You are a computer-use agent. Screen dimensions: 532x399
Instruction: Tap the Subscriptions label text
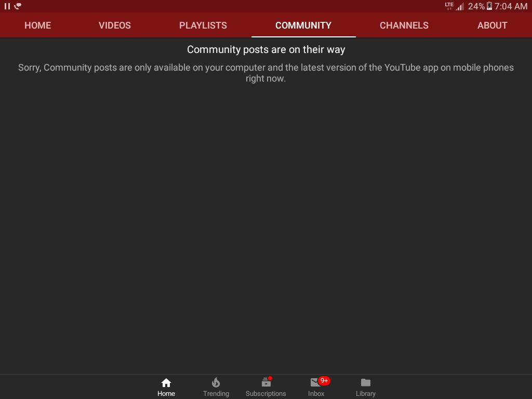[x=266, y=394]
